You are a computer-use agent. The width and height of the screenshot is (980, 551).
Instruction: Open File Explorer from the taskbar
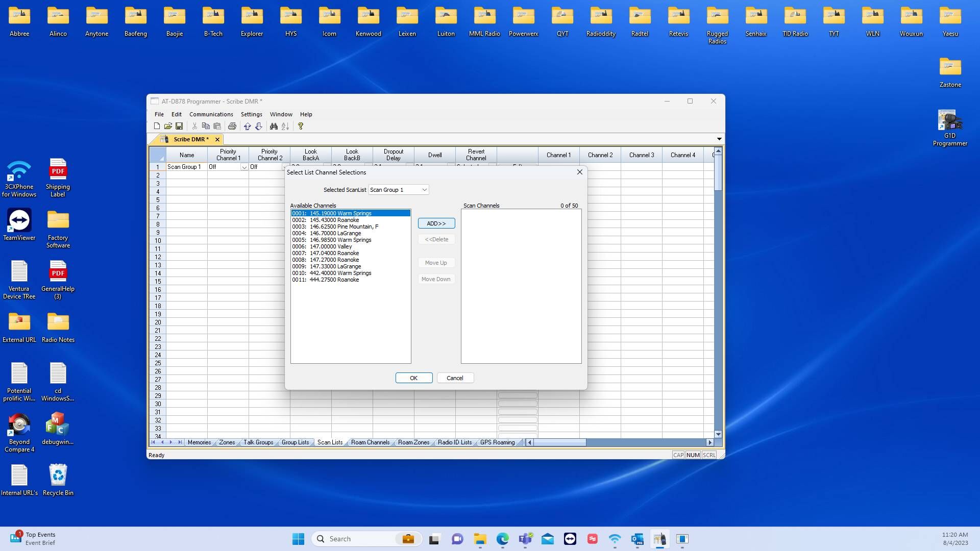480,539
